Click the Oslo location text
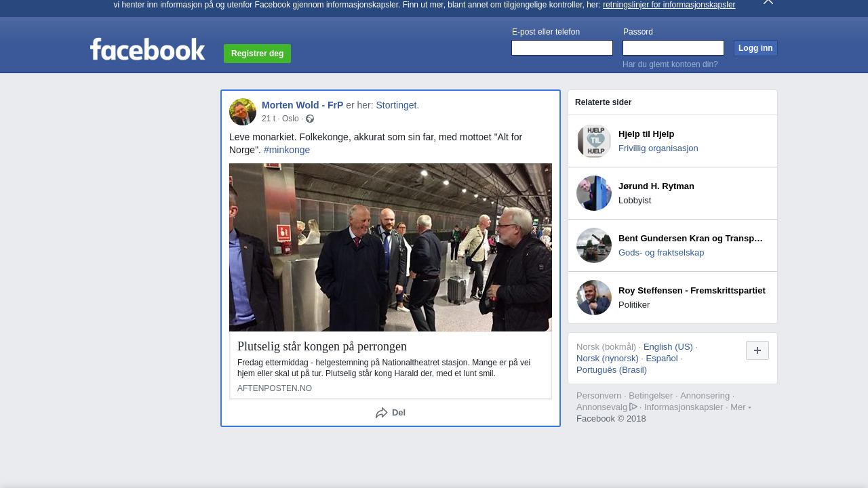868x488 pixels. (290, 119)
